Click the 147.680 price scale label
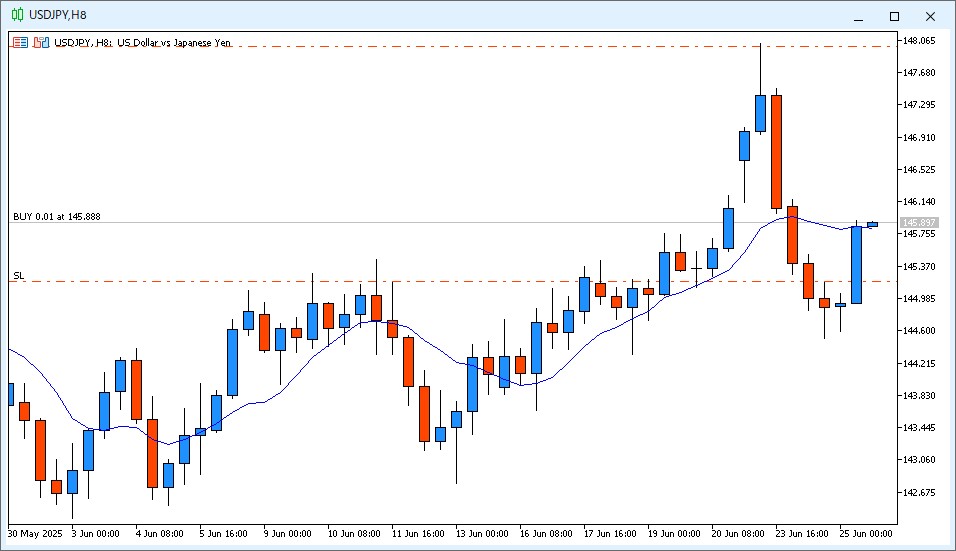The height and width of the screenshot is (551, 956). tap(919, 73)
